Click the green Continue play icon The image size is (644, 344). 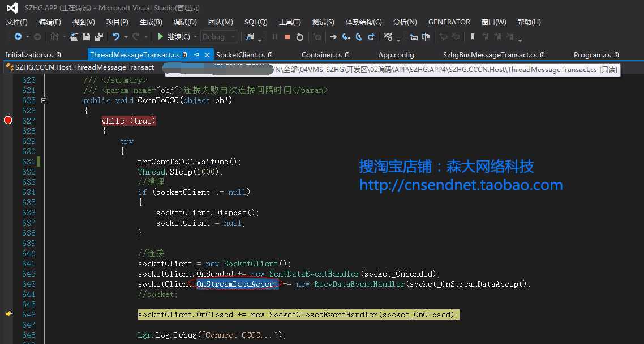coord(160,37)
